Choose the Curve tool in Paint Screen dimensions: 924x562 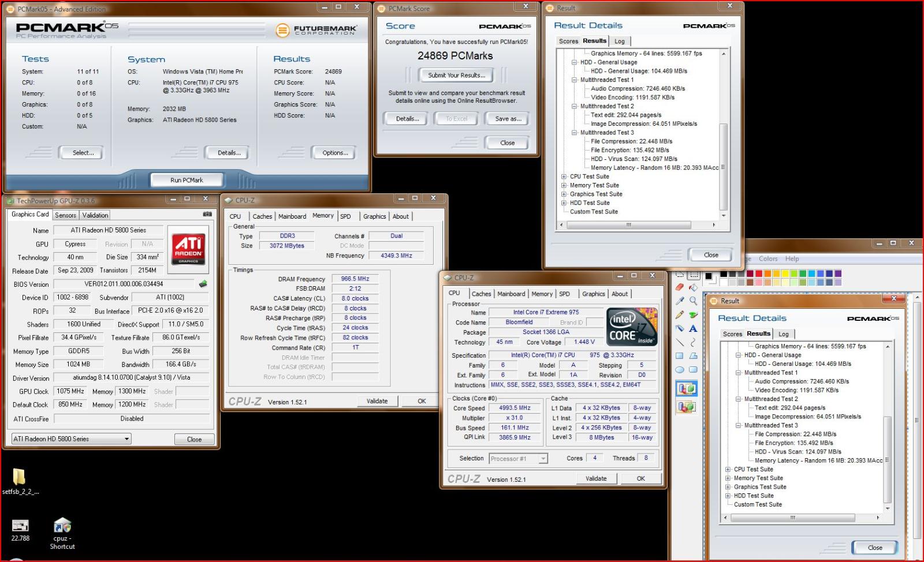click(693, 342)
